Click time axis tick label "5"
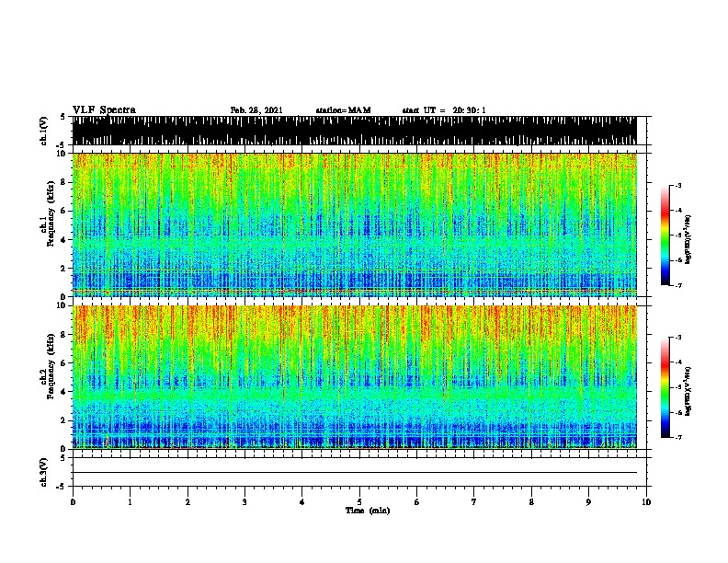The height and width of the screenshot is (563, 728). (x=359, y=501)
